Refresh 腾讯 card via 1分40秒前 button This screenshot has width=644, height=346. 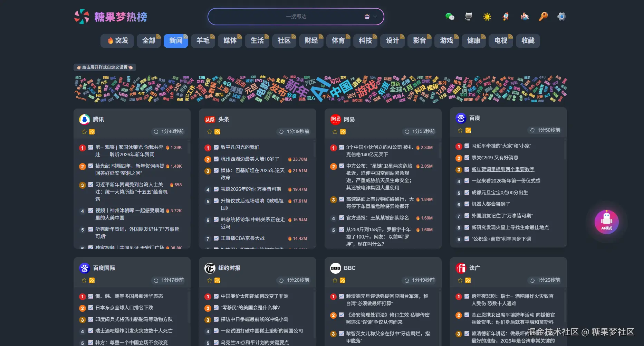(x=169, y=132)
